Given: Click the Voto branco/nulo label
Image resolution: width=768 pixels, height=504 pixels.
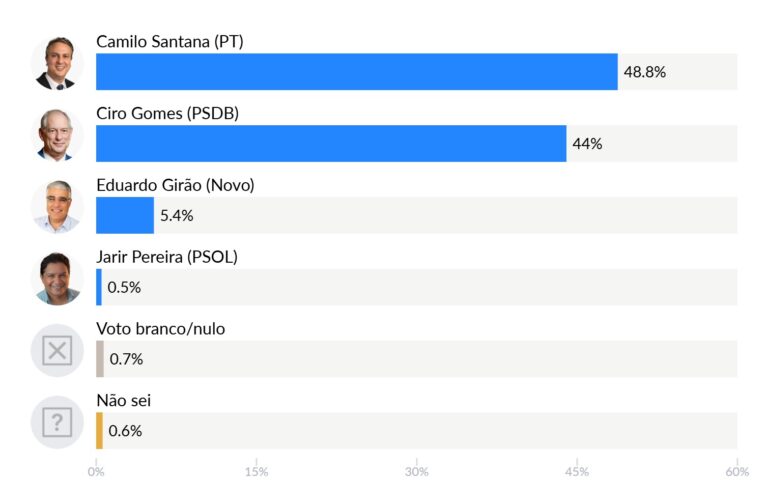Looking at the screenshot, I should pos(160,329).
